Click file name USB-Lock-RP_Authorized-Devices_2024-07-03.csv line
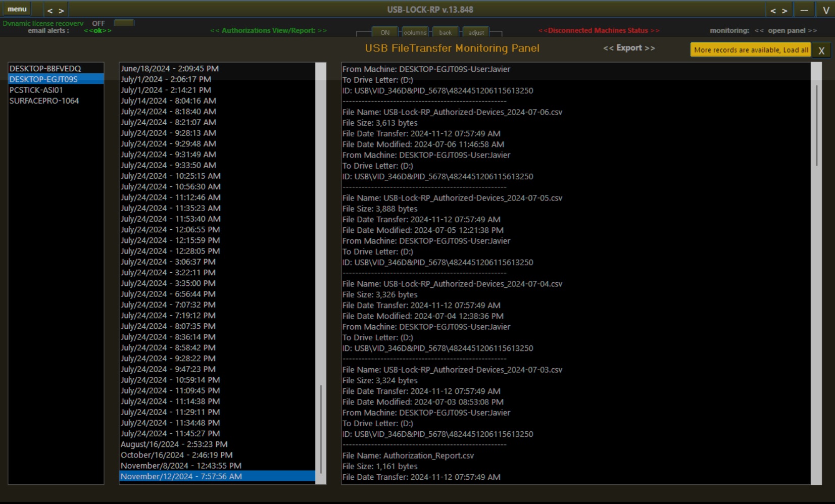This screenshot has height=504, width=835. [452, 370]
